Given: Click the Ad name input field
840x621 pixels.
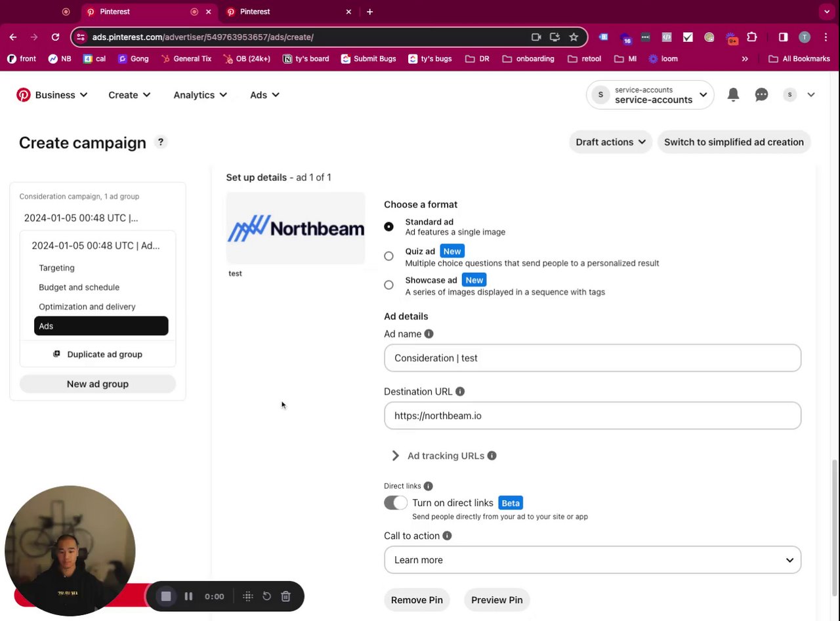Looking at the screenshot, I should [593, 358].
